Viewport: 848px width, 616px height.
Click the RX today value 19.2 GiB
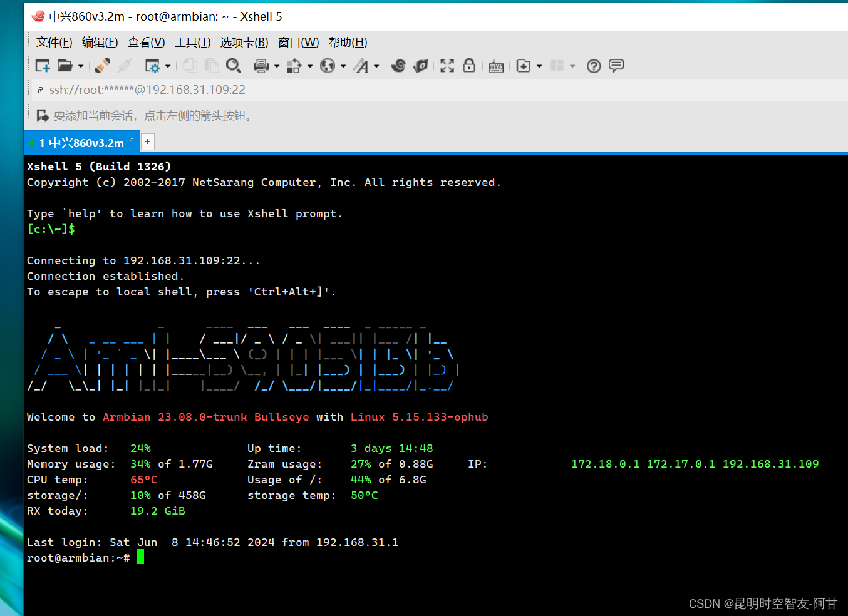coord(158,511)
